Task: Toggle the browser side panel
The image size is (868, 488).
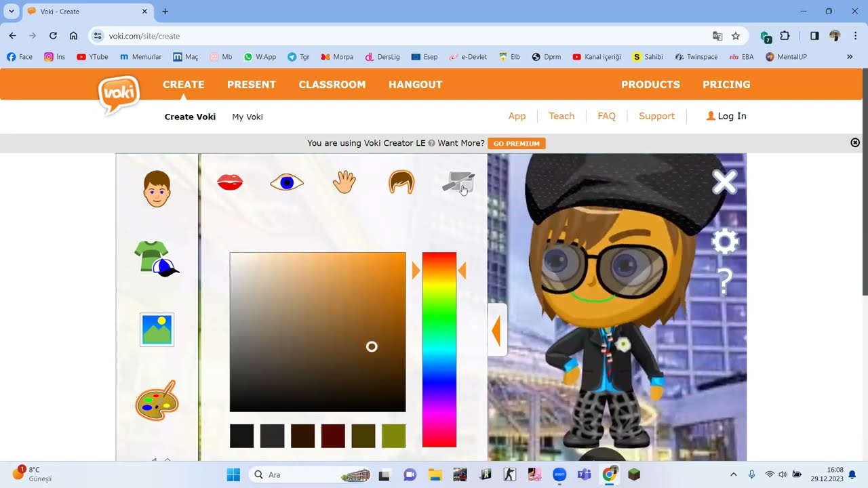Action: 814,36
